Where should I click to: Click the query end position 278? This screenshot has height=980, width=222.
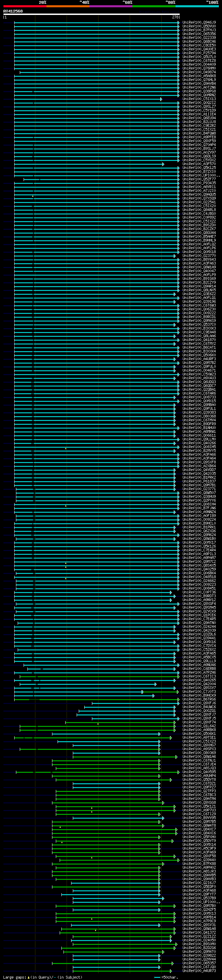tap(175, 17)
